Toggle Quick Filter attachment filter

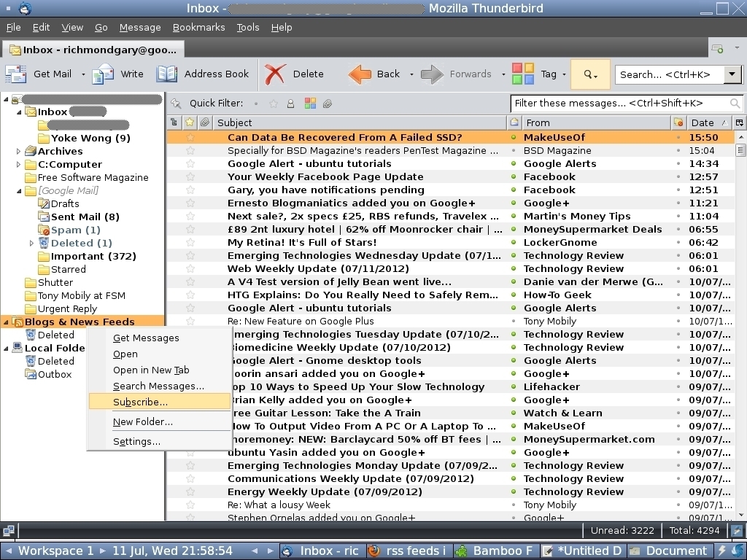point(328,104)
